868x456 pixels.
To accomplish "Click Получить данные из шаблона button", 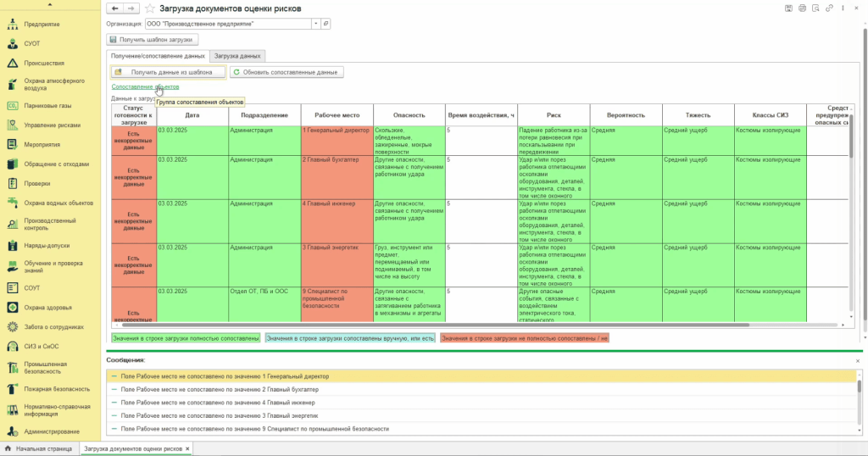I will (x=169, y=72).
